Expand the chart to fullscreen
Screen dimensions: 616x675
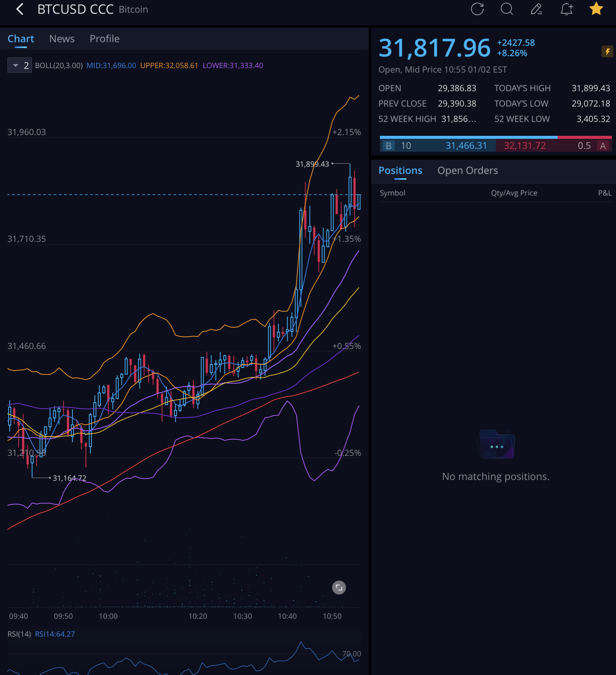coord(339,588)
